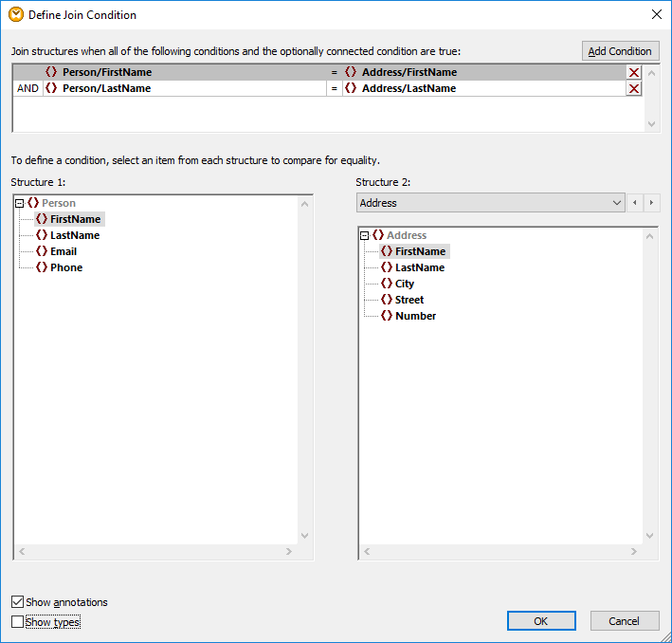The image size is (672, 643).
Task: Select the Person/LastName condition cell
Action: click(185, 88)
